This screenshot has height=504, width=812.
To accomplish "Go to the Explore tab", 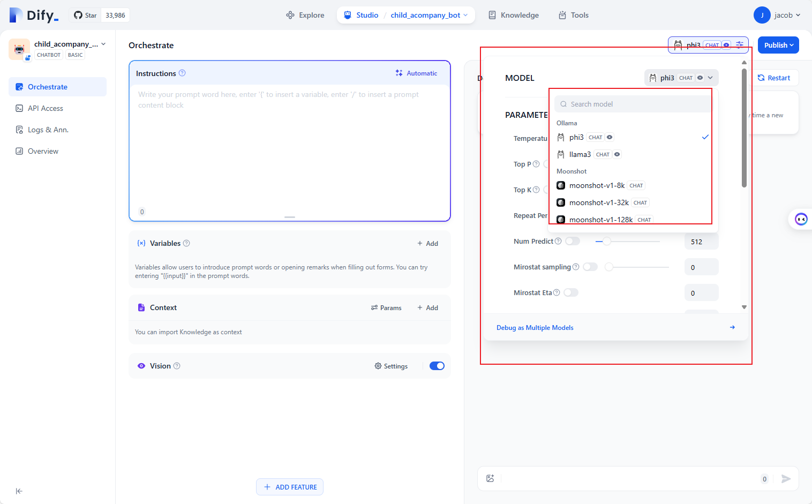I will (305, 15).
